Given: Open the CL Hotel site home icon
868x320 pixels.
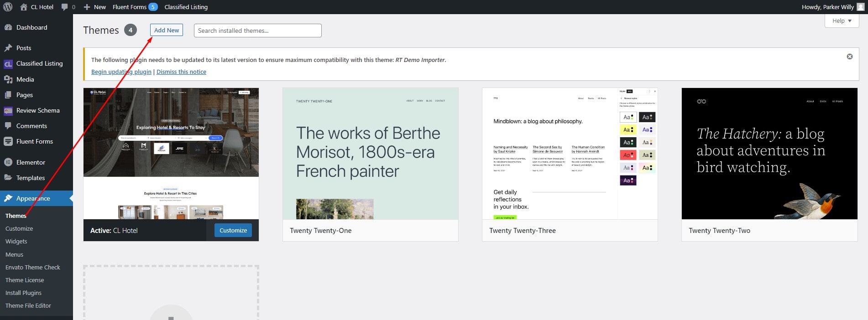Looking at the screenshot, I should click(x=24, y=7).
